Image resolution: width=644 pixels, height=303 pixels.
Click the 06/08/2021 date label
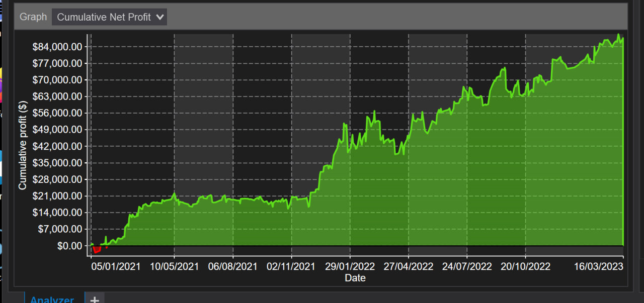tap(232, 266)
